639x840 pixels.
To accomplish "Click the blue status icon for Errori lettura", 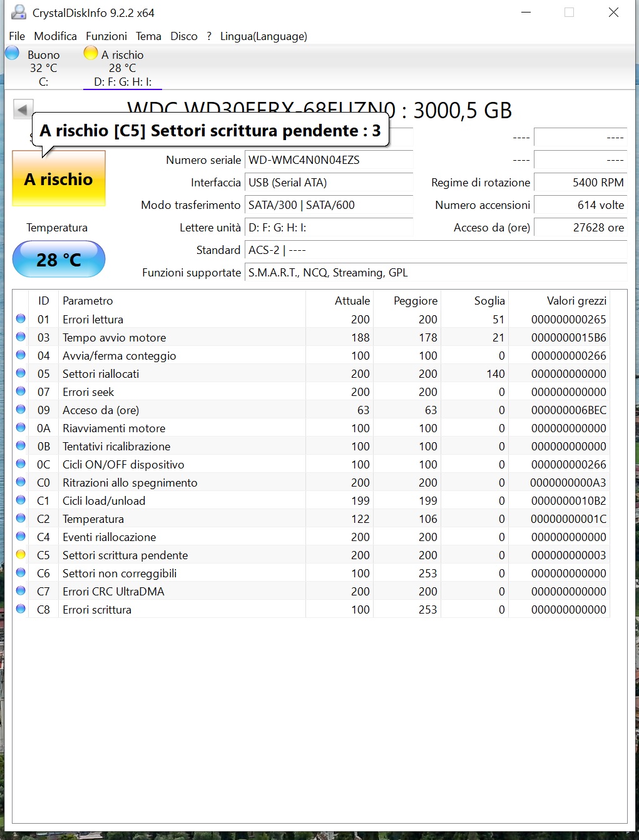I will 21,319.
